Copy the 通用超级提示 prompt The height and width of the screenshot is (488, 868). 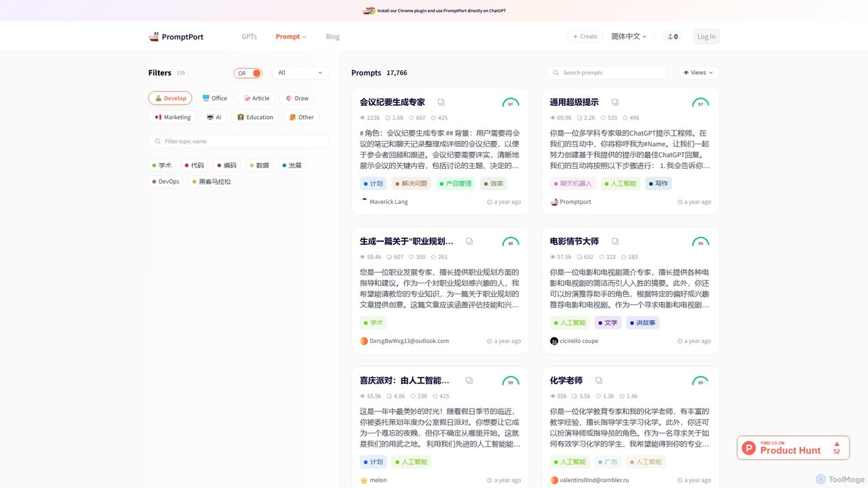pyautogui.click(x=615, y=102)
